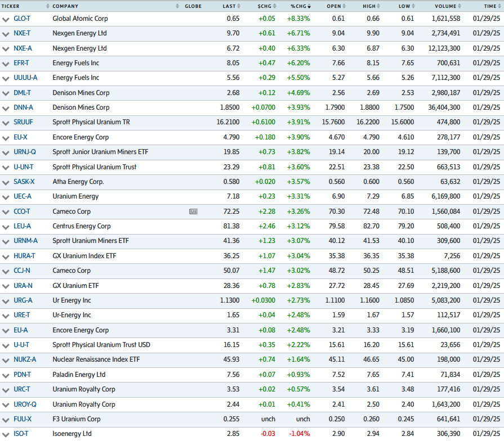Expand the URG-A row chevron

6,301
